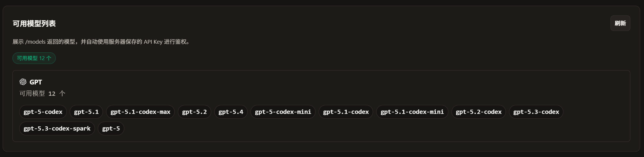Viewport: 644px width, 157px height.
Task: Click the API Key text in description
Action: click(153, 42)
